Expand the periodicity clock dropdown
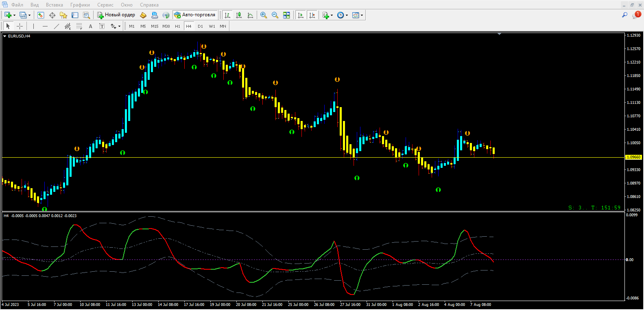The height and width of the screenshot is (310, 644). [347, 15]
